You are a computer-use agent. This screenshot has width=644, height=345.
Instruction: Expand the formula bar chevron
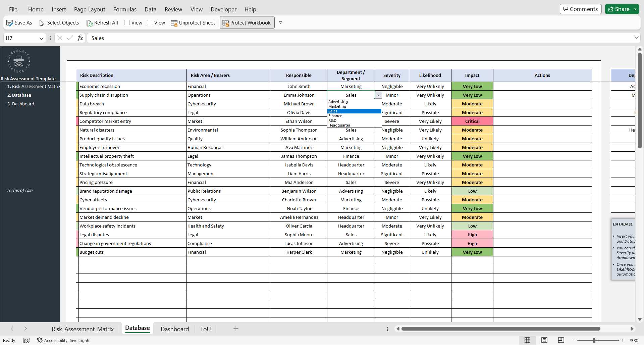[x=636, y=38]
